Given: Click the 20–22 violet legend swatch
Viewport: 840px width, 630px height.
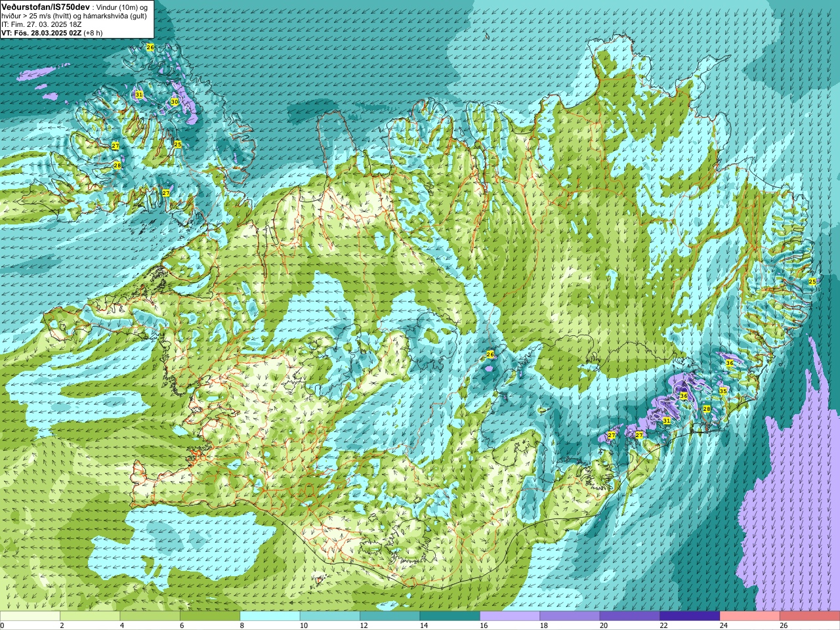Looking at the screenshot, I should click(630, 616).
